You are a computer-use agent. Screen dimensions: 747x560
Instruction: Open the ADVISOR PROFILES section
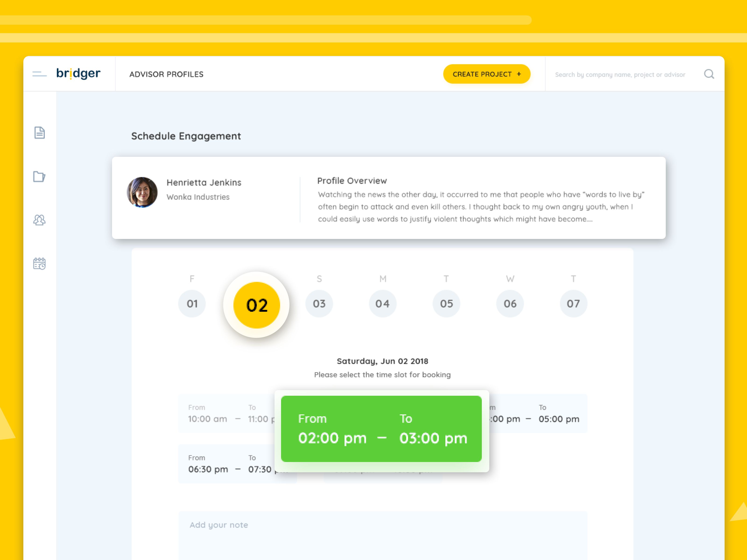[166, 74]
